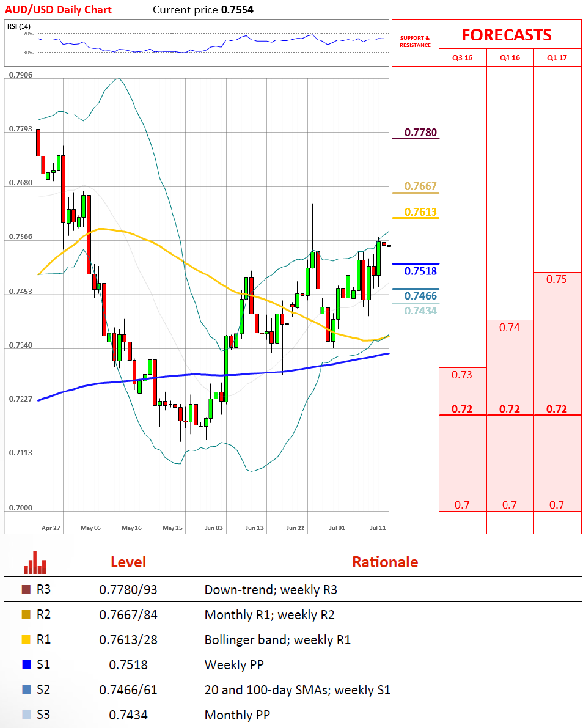Click the 'Monthly R1; weekly R2' rationale
This screenshot has width=586, height=728.
point(269,615)
